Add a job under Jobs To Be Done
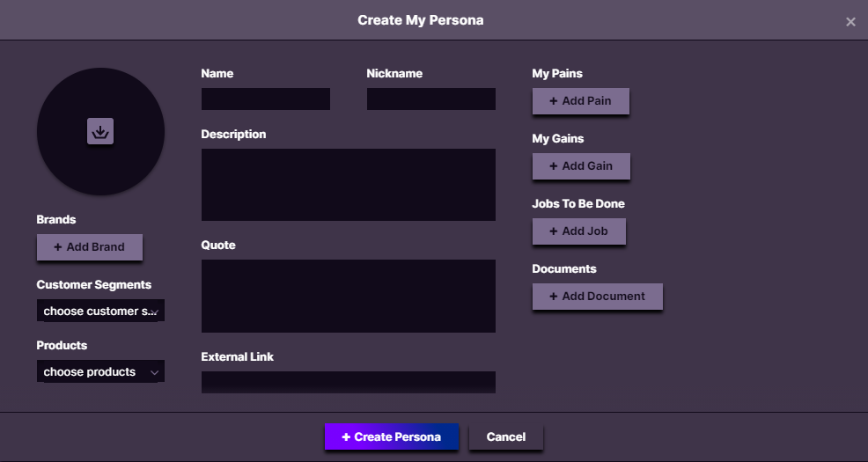The image size is (868, 462). [579, 231]
